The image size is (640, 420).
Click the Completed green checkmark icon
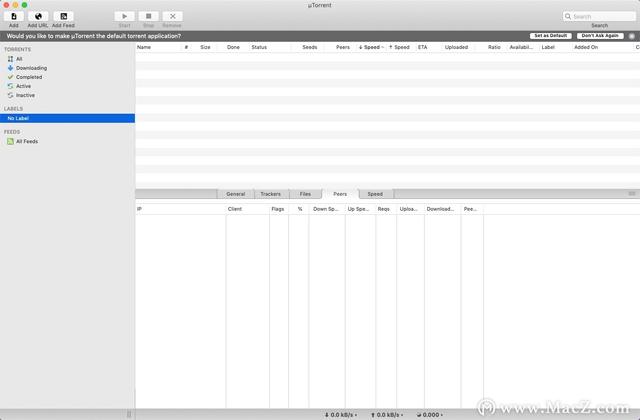pos(10,77)
